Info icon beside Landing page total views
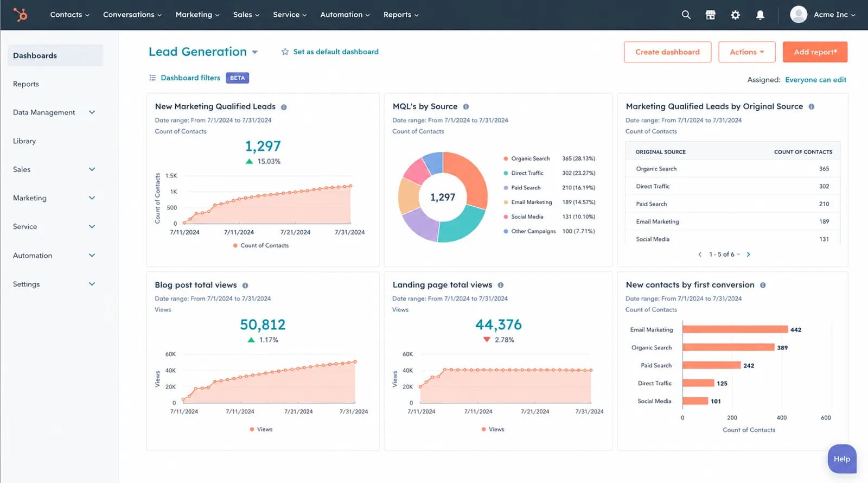Screen dimensions: 868x483 (x=500, y=285)
